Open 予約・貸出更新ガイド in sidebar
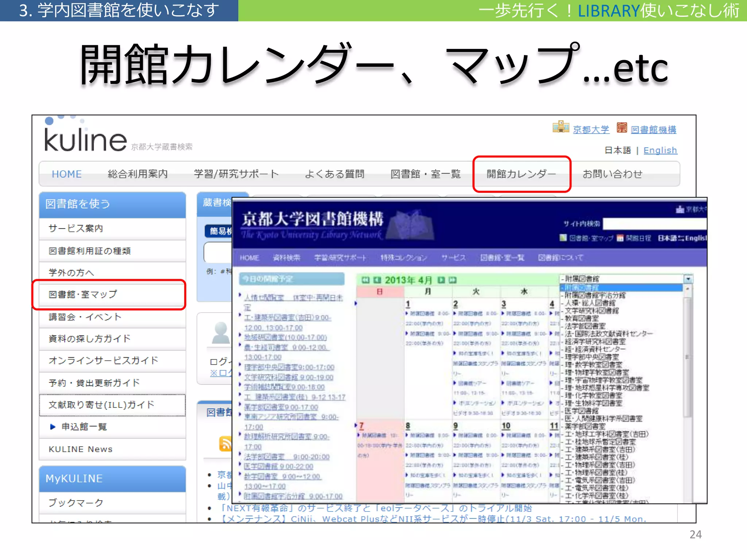 point(112,383)
